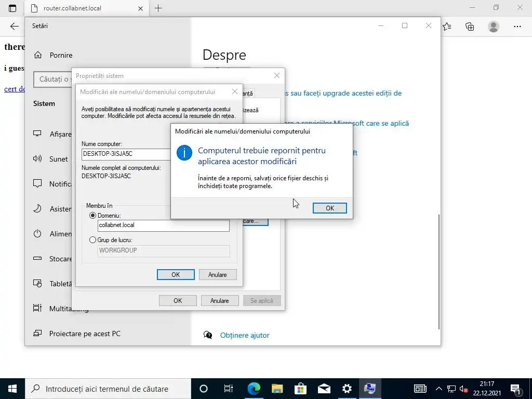
Task: Open the Tabletă settings icon
Action: (37, 283)
